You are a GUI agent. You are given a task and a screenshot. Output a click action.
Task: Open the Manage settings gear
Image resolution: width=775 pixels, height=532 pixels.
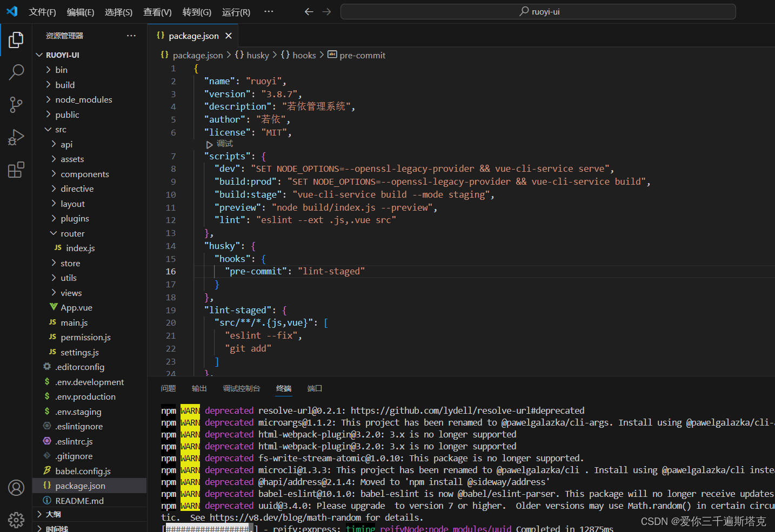coord(16,520)
